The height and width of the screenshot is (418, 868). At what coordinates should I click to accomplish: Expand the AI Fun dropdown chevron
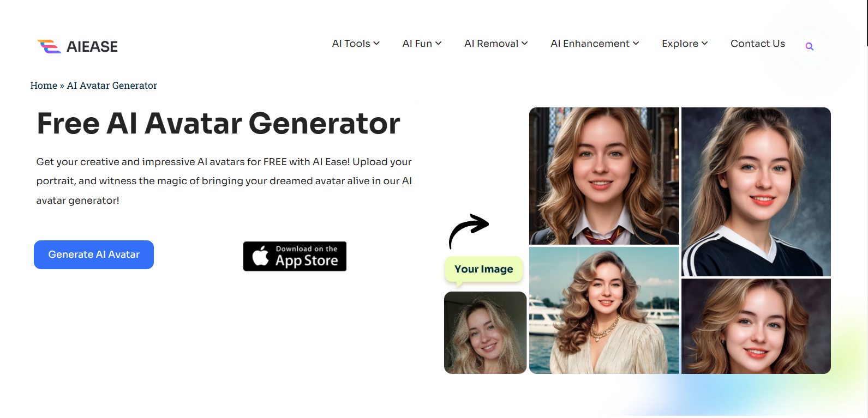439,44
